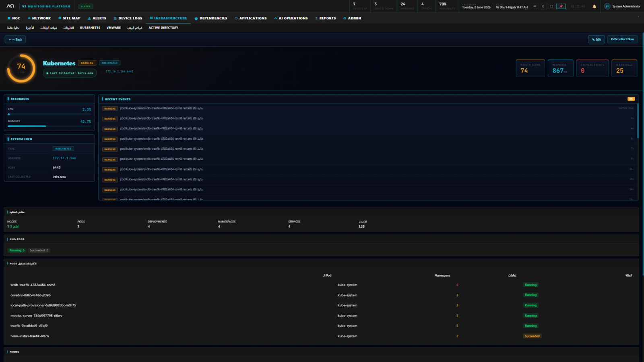644x362 pixels.
Task: Click the platform logo icon
Action: (x=10, y=6)
